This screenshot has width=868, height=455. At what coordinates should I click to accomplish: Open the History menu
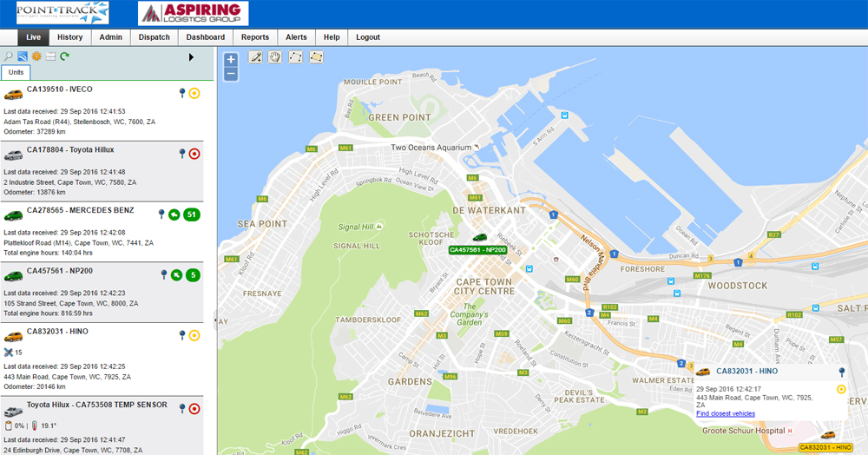69,37
